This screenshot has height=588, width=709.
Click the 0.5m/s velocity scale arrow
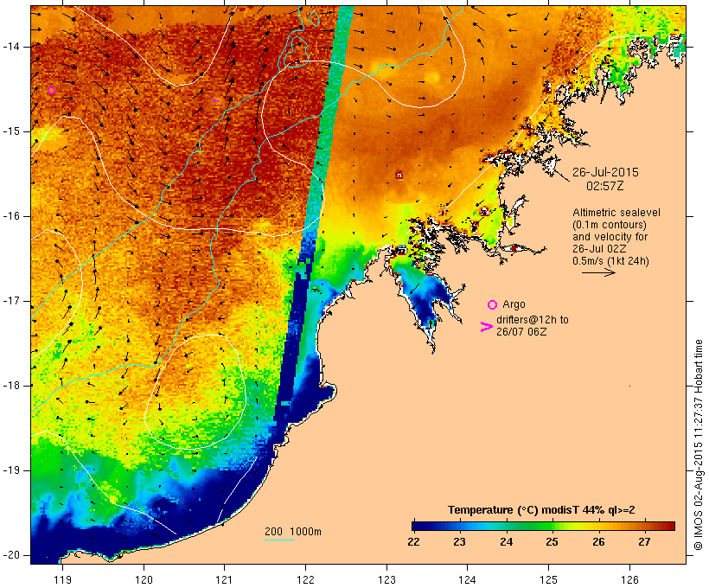[x=598, y=272]
